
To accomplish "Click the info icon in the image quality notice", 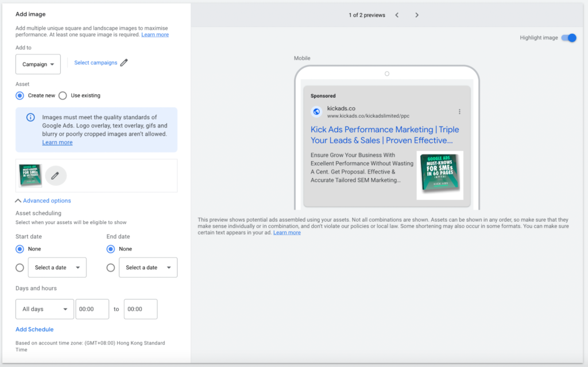I will click(x=30, y=118).
